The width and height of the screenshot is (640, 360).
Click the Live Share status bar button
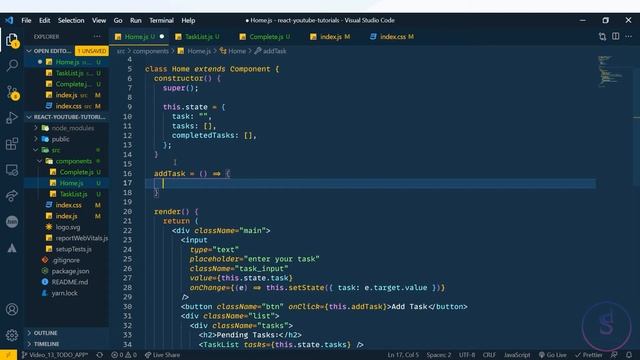(162, 355)
